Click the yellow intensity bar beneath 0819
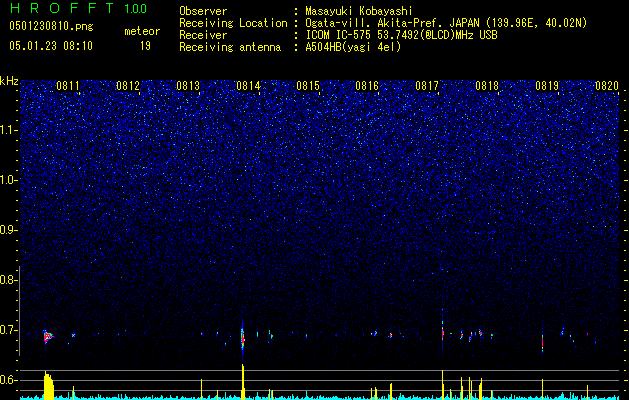Viewport: 629px width, 400px height. (542, 389)
